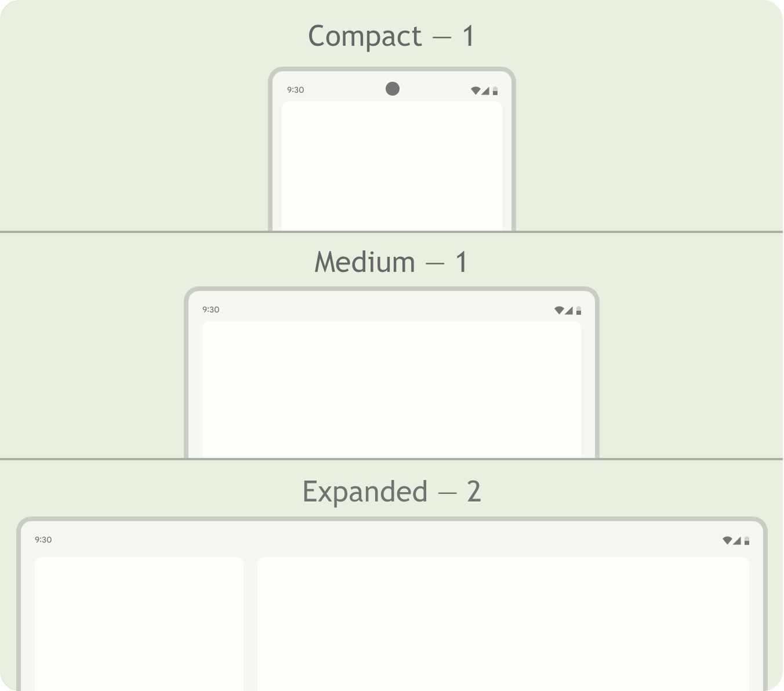The image size is (784, 691).
Task: Click the 9:30 clock on the Medium device
Action: click(x=210, y=310)
